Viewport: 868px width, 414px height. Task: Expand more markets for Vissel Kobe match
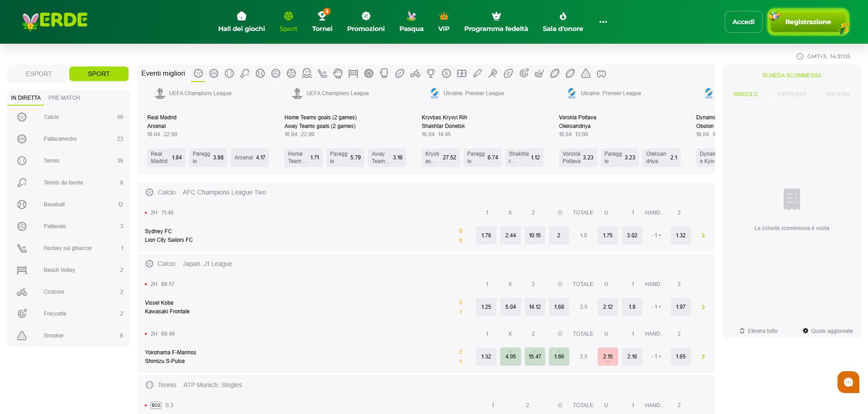tap(703, 307)
